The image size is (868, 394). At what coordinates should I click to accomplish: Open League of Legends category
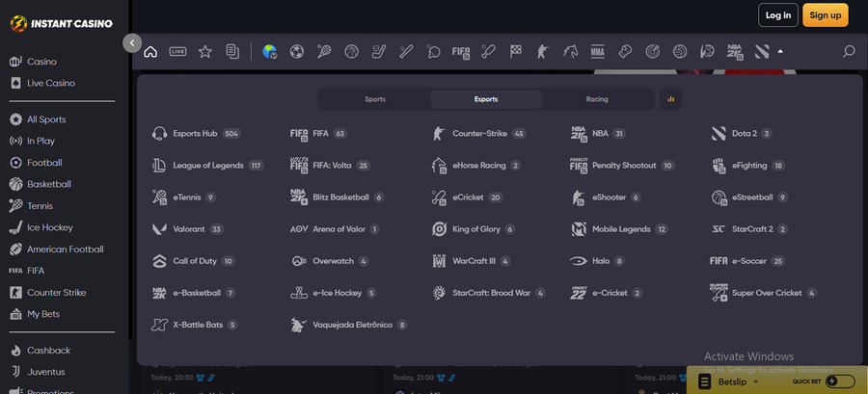pyautogui.click(x=207, y=166)
